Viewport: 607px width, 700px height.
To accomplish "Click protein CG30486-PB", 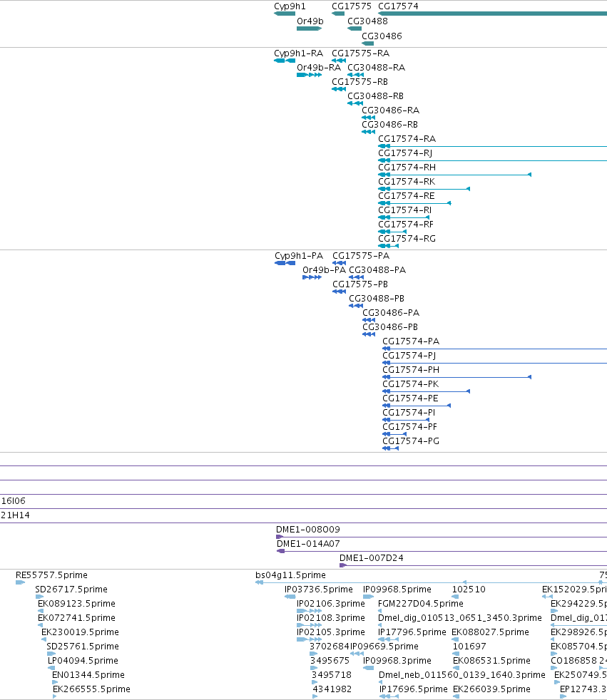I will (369, 334).
